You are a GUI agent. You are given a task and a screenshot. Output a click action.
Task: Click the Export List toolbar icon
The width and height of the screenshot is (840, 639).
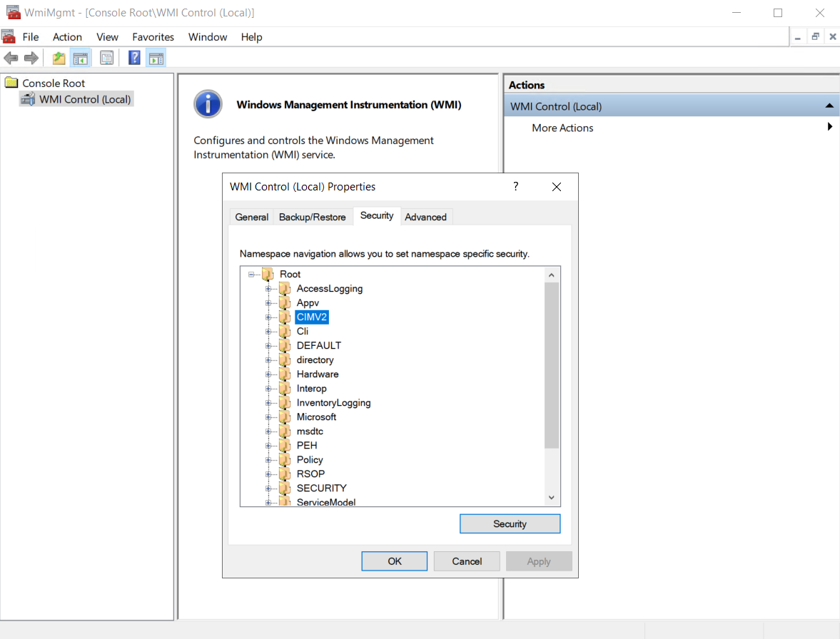pos(106,58)
